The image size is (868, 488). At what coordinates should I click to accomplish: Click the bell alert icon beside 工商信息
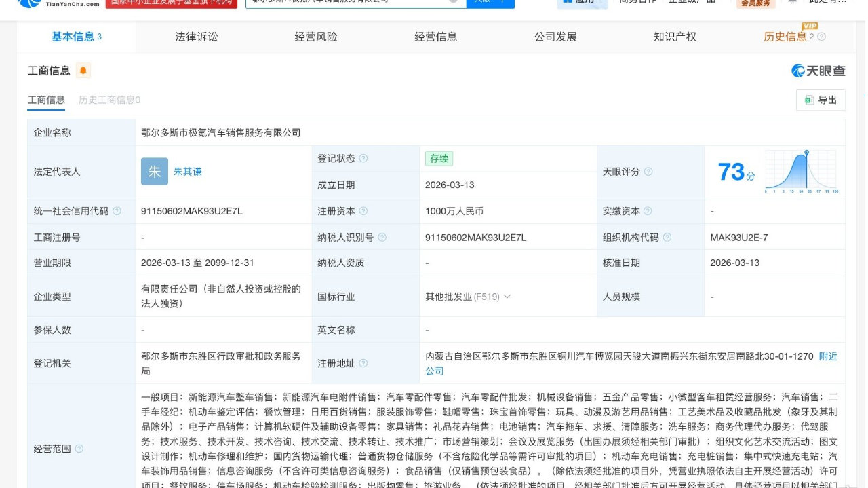(83, 71)
